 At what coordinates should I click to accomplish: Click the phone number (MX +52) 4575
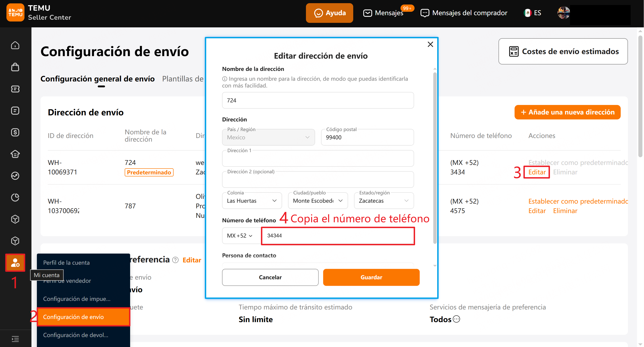(464, 206)
